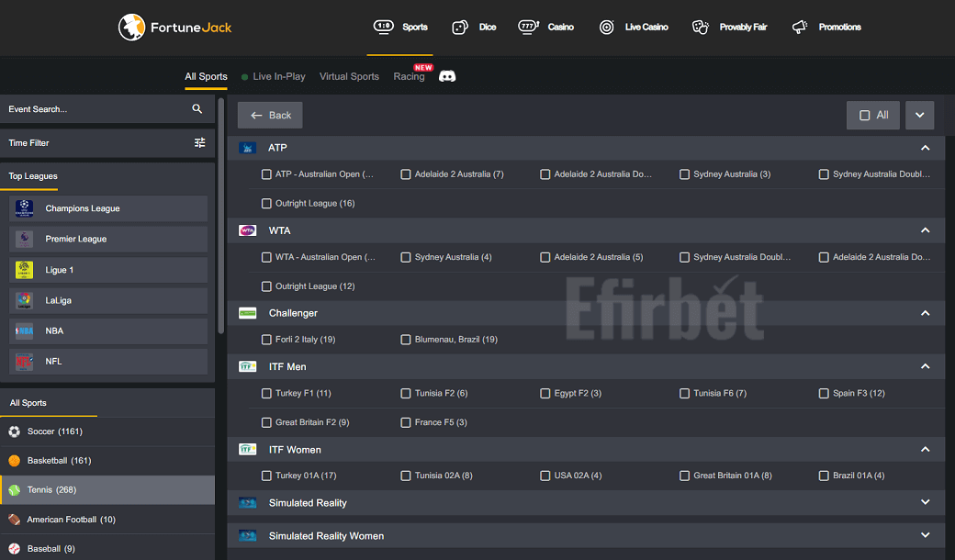The image size is (955, 560).
Task: Click the LaLiga logo icon
Action: coord(25,300)
